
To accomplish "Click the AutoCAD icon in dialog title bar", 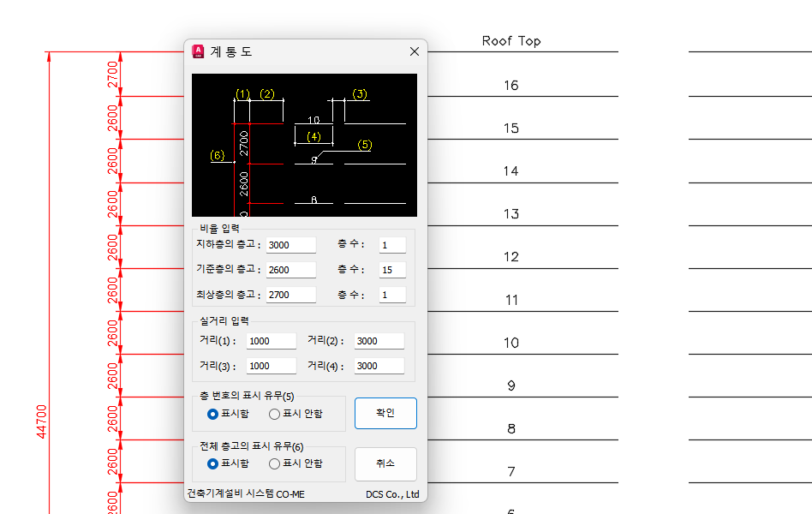I will (199, 51).
